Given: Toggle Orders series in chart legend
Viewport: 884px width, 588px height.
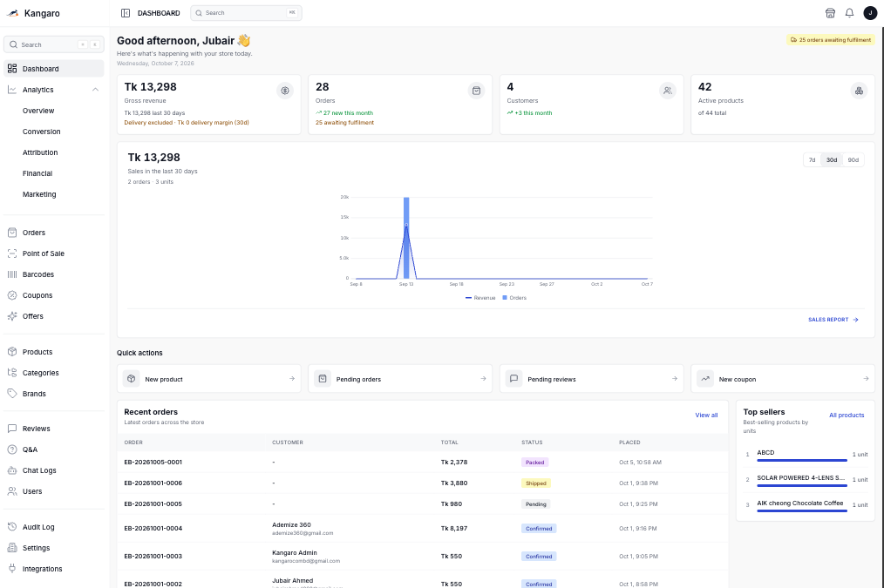Looking at the screenshot, I should 514,298.
